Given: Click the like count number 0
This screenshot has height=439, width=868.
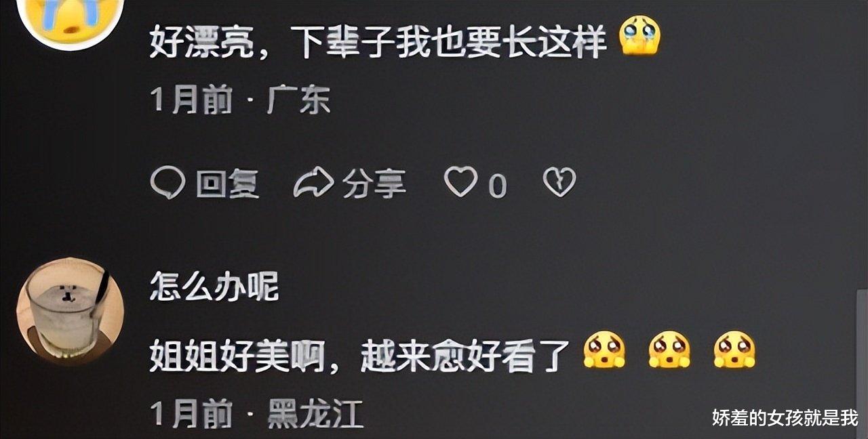Looking at the screenshot, I should point(498,185).
